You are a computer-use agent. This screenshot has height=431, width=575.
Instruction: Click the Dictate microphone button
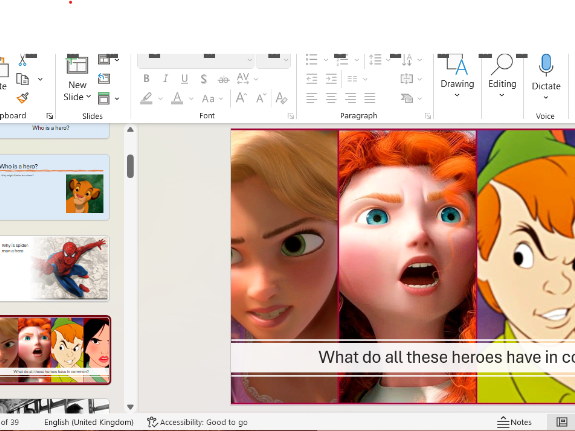tap(546, 77)
